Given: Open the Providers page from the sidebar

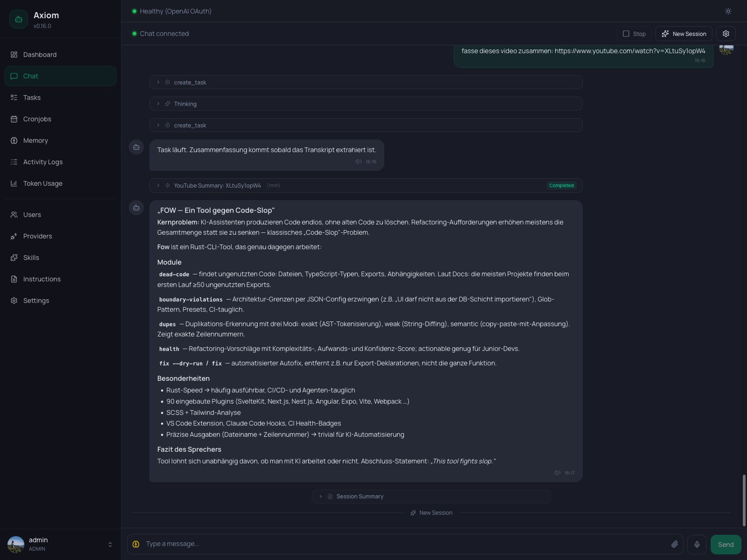Looking at the screenshot, I should 37,236.
